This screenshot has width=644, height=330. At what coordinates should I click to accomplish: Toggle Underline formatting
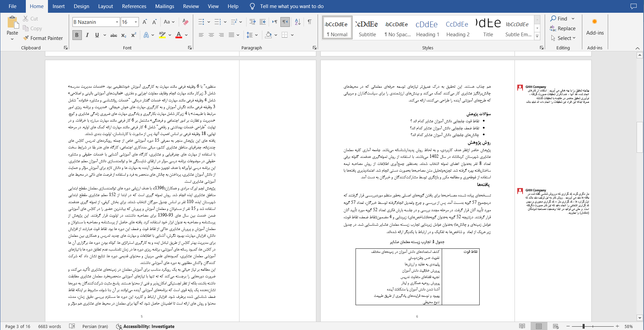(97, 35)
